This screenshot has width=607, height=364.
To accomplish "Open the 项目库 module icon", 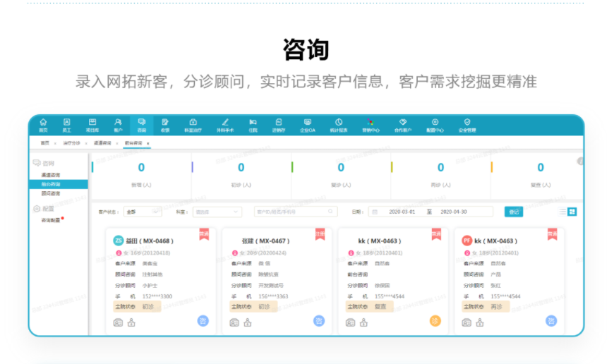I will [92, 126].
